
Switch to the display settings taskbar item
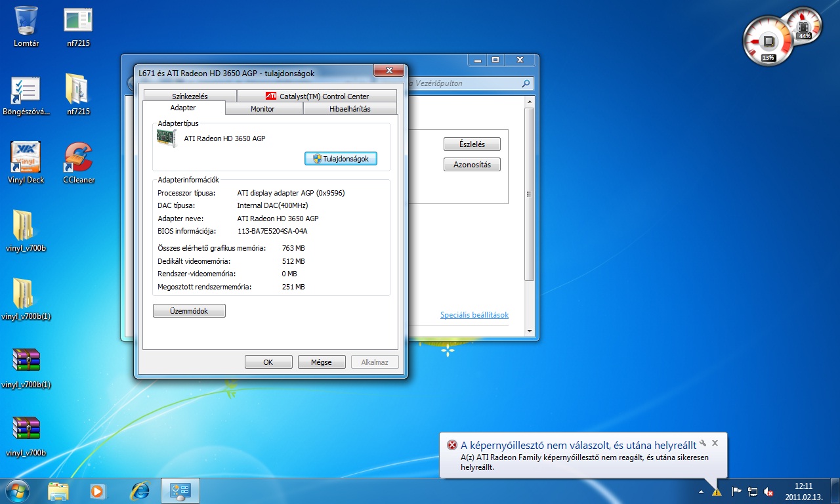[180, 490]
